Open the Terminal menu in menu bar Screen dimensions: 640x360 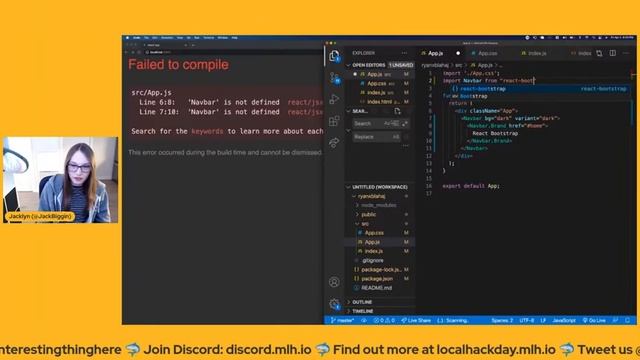coord(209,38)
